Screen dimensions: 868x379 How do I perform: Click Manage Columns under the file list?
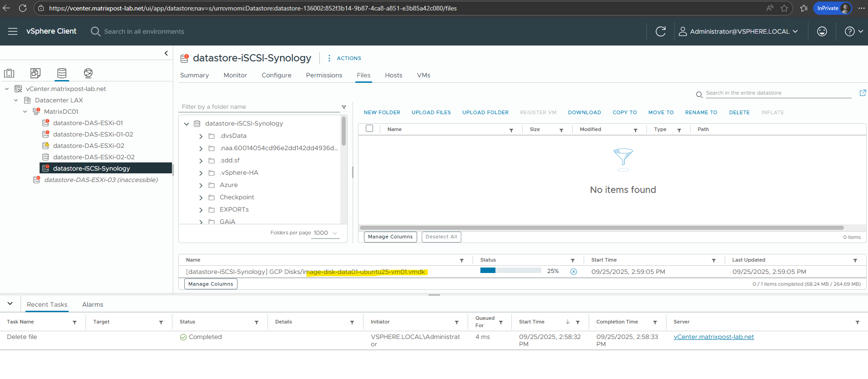click(390, 237)
